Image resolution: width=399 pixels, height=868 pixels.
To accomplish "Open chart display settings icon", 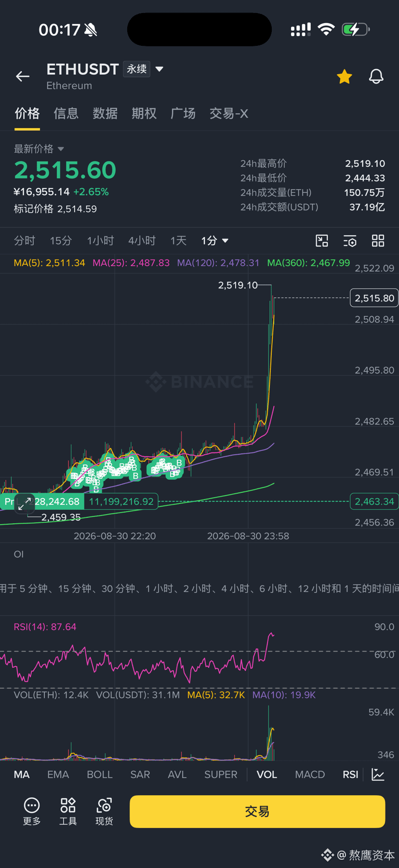I will click(350, 241).
